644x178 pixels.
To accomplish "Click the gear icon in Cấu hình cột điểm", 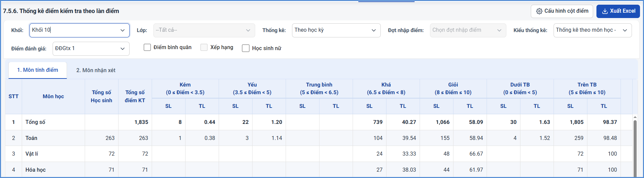I will (x=539, y=11).
